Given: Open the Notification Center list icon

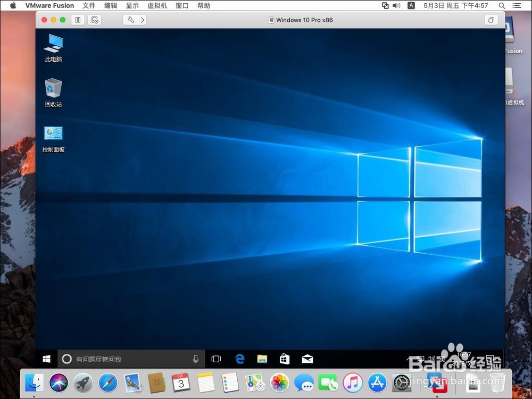Looking at the screenshot, I should [517, 5].
